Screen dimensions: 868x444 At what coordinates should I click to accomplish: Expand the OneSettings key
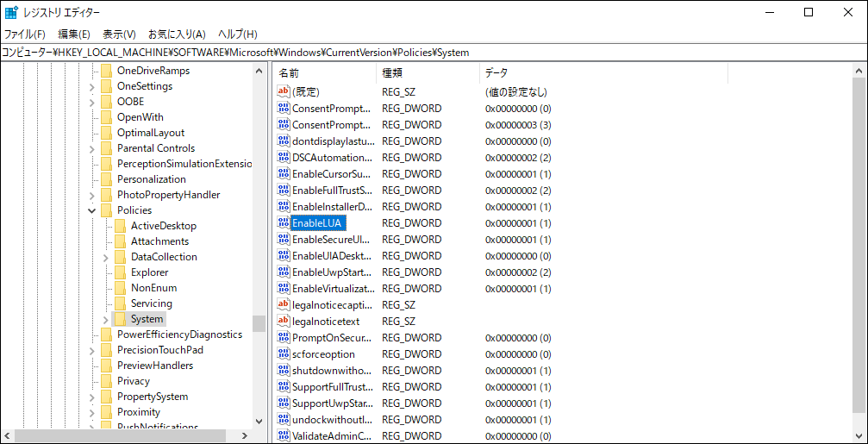92,87
